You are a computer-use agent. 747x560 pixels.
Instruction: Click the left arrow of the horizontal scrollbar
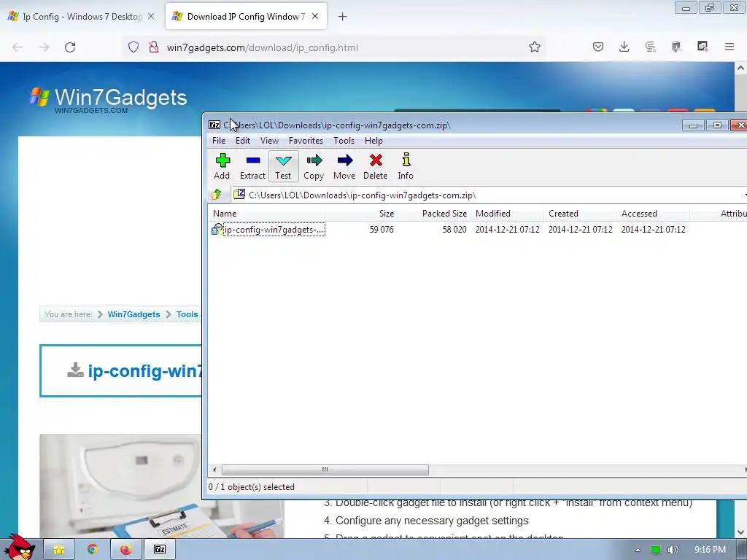tap(214, 470)
